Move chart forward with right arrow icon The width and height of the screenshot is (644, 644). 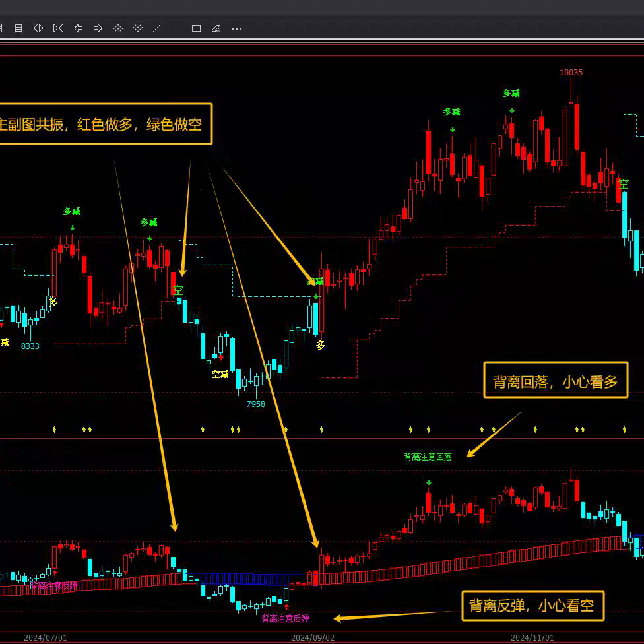98,28
